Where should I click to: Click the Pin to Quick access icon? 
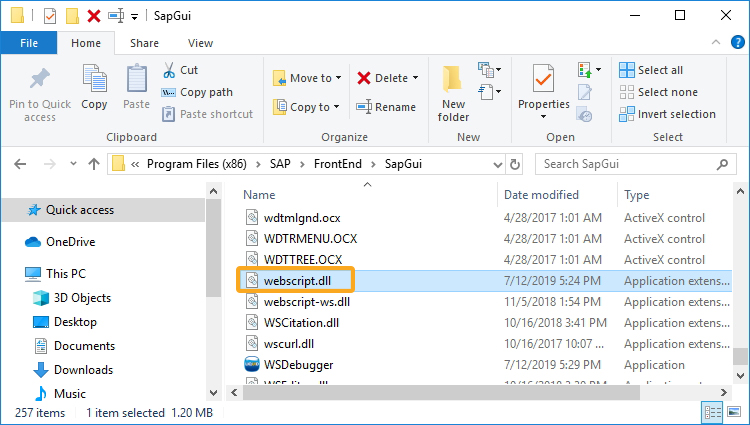click(x=40, y=79)
